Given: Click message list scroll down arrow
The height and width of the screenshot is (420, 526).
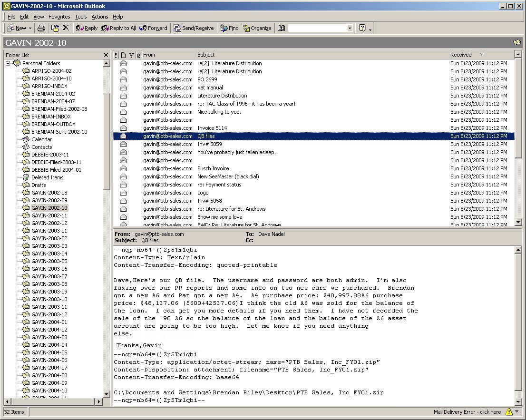Looking at the screenshot, I should click(x=518, y=222).
